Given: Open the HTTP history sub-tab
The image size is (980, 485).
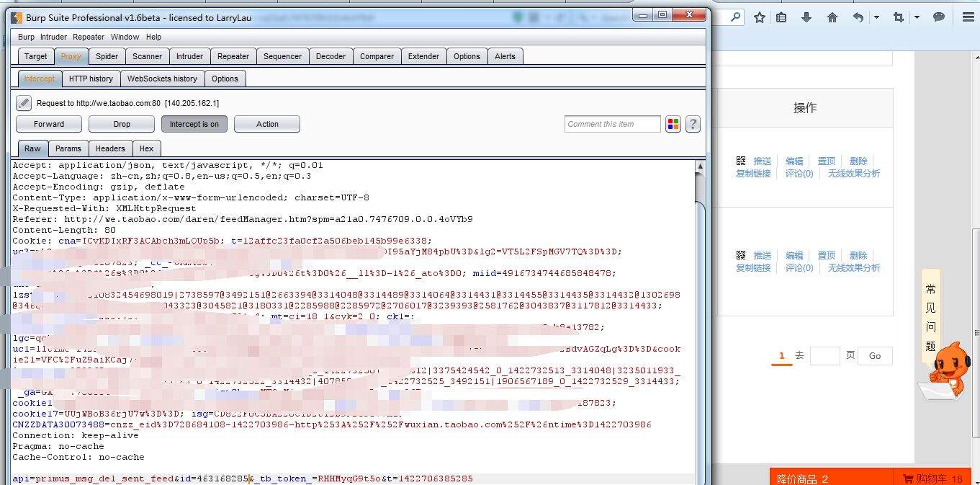Looking at the screenshot, I should (91, 79).
